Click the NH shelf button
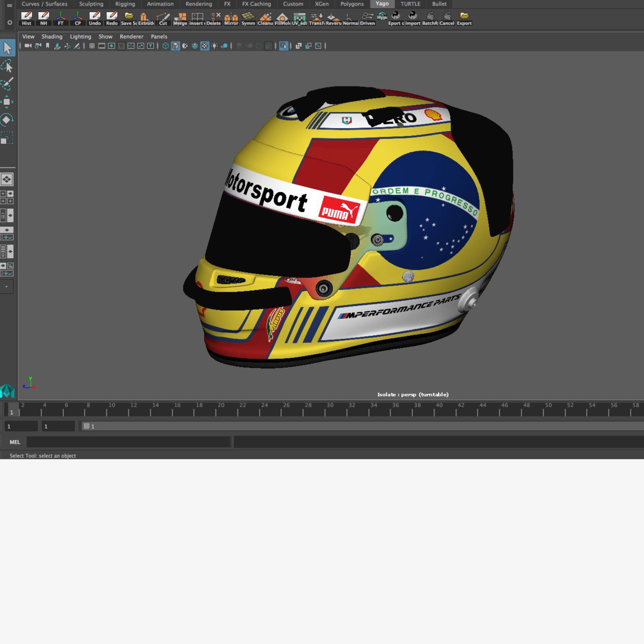This screenshot has height=644, width=644. click(43, 19)
